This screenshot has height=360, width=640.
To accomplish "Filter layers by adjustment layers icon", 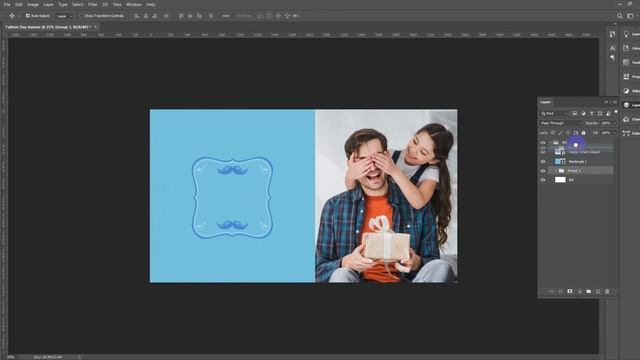I will 583,113.
